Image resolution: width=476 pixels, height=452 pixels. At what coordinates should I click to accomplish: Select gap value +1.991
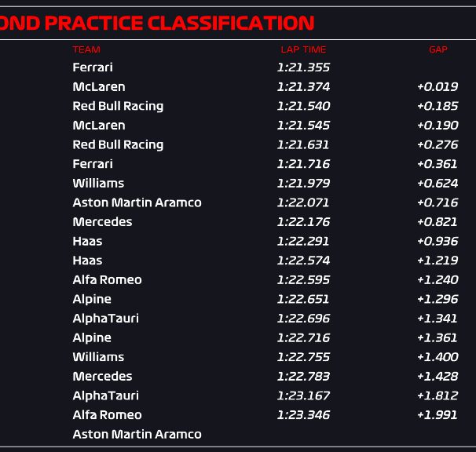pyautogui.click(x=438, y=415)
